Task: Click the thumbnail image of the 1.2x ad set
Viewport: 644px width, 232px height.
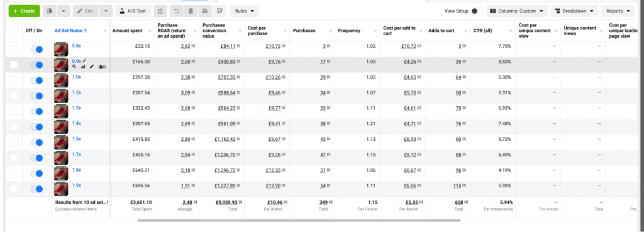Action: click(x=61, y=96)
